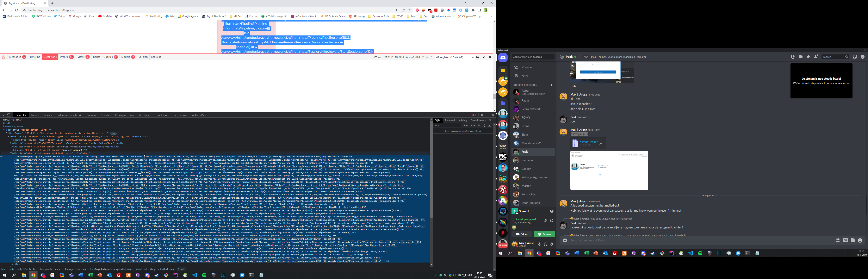Image resolution: width=868 pixels, height=279 pixels.
Task: Mute the Discord microphone
Action: click(x=539, y=244)
